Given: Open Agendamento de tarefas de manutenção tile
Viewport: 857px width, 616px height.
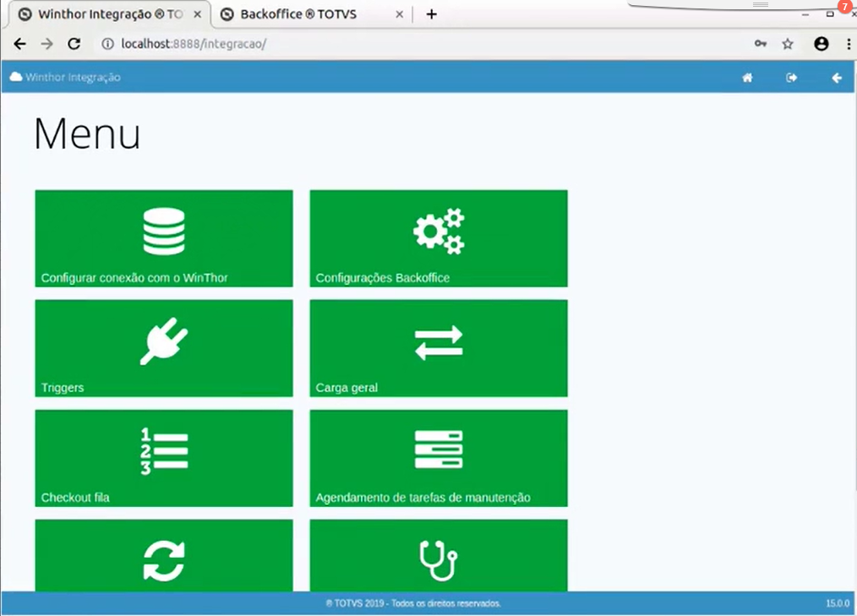Looking at the screenshot, I should [439, 458].
